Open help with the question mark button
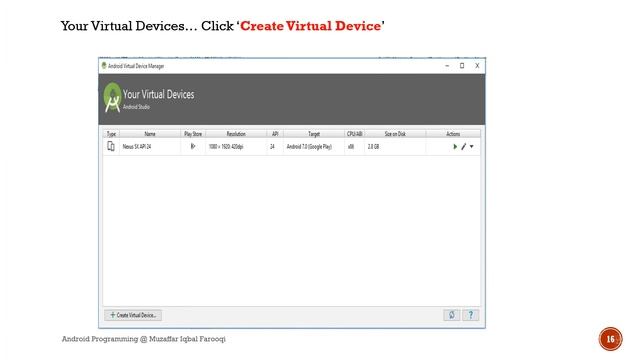640x360 pixels. point(471,315)
